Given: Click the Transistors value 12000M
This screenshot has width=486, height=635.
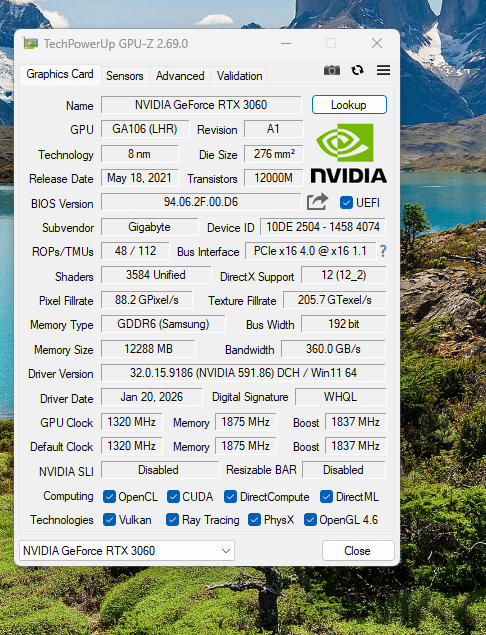Looking at the screenshot, I should 273,178.
